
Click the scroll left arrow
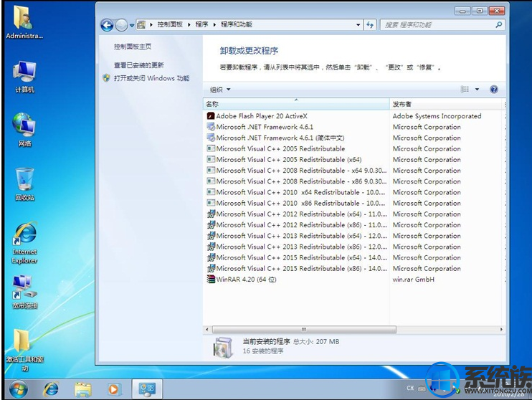[x=207, y=330]
